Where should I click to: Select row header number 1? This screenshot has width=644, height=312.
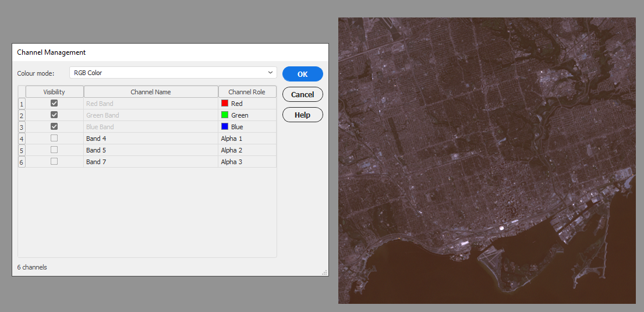pyautogui.click(x=22, y=104)
